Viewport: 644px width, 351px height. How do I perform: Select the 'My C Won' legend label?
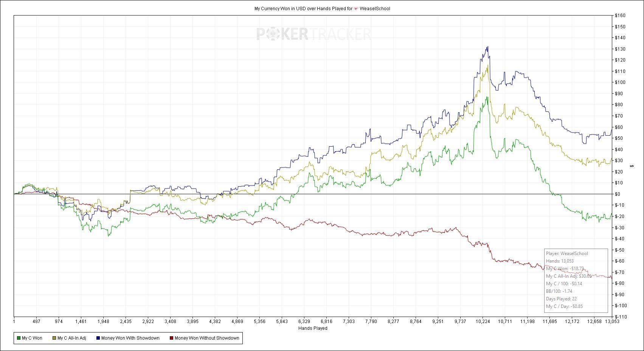(x=32, y=338)
